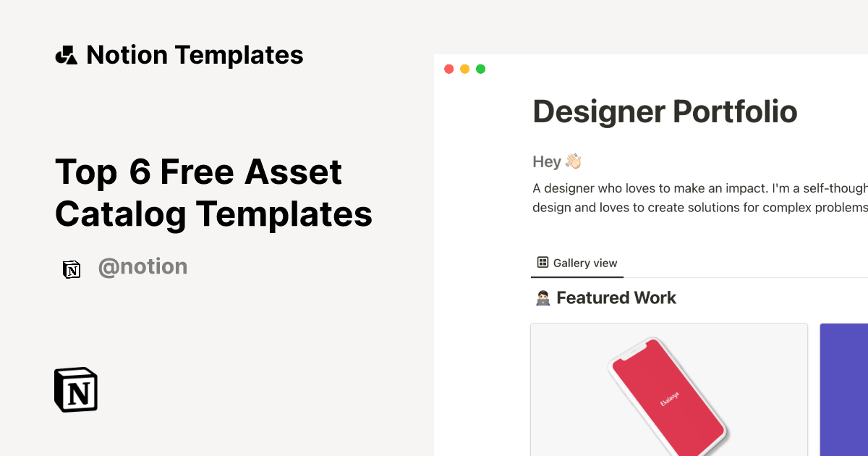
Task: Open the Notion Templates header link
Action: pyautogui.click(x=195, y=55)
